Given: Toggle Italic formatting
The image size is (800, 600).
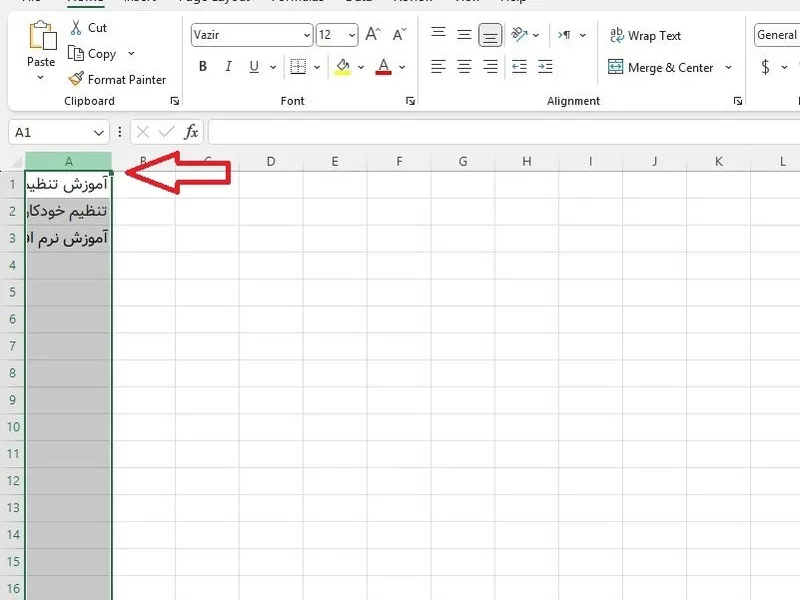Looking at the screenshot, I should (x=228, y=66).
